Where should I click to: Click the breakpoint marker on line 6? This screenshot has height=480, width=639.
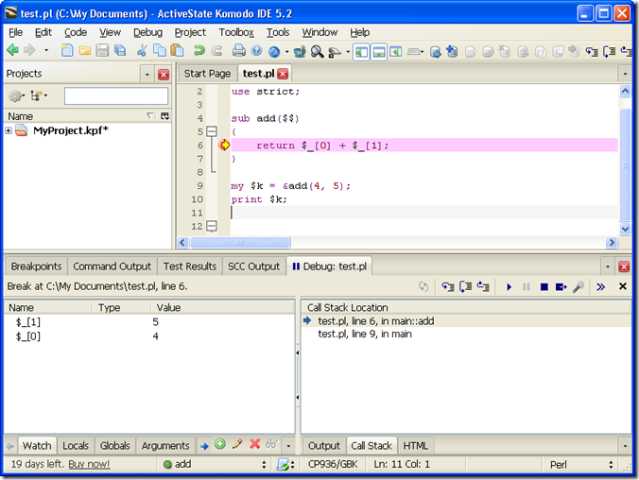point(225,145)
